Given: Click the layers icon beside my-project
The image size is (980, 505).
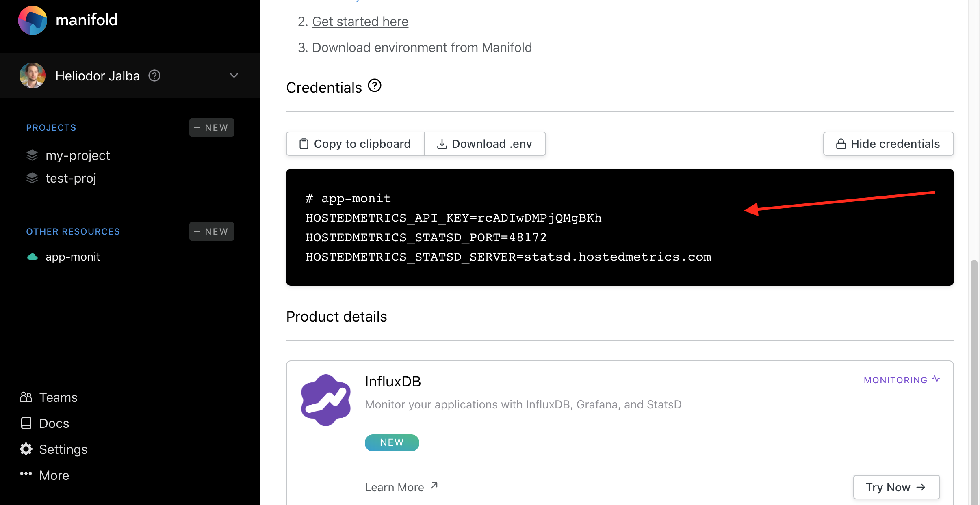Looking at the screenshot, I should click(32, 155).
